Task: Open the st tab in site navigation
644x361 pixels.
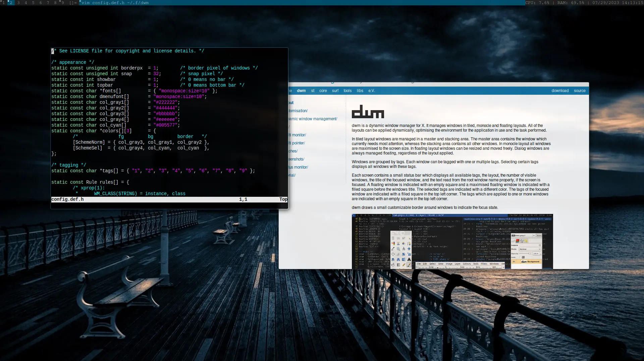Action: click(313, 91)
